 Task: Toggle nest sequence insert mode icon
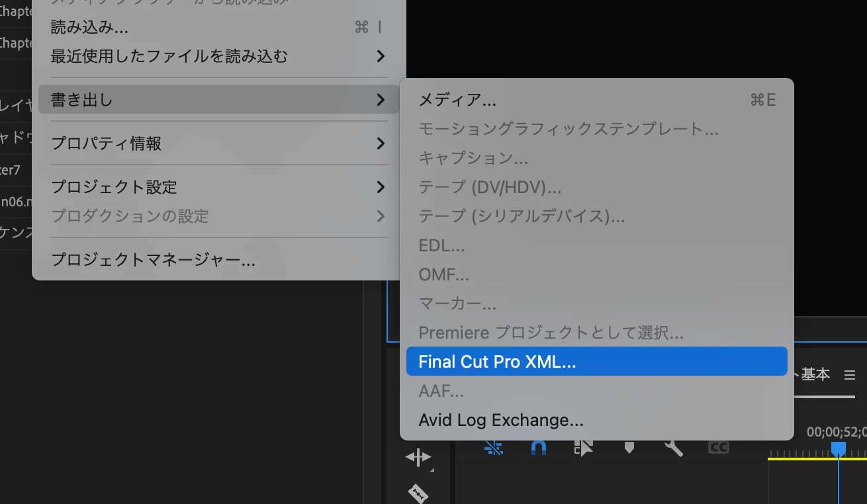493,448
